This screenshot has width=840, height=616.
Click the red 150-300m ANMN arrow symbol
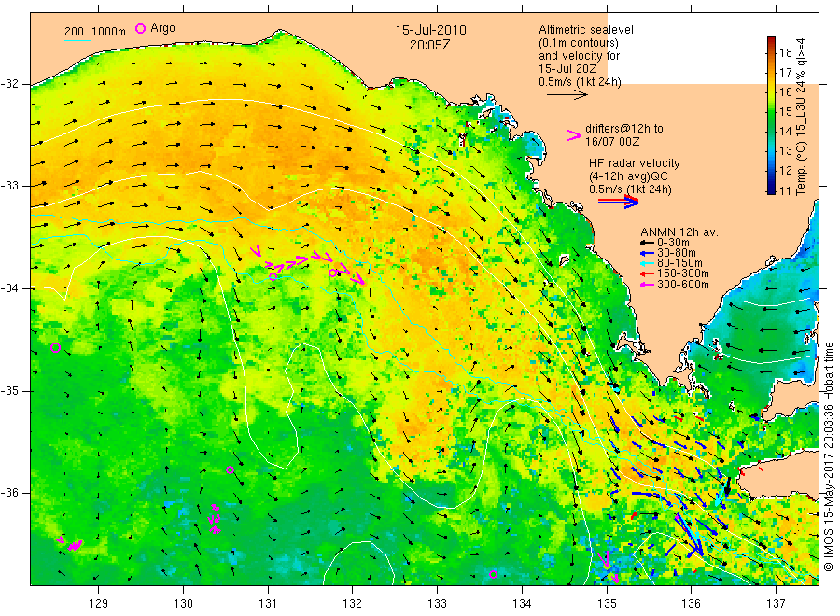[x=647, y=273]
